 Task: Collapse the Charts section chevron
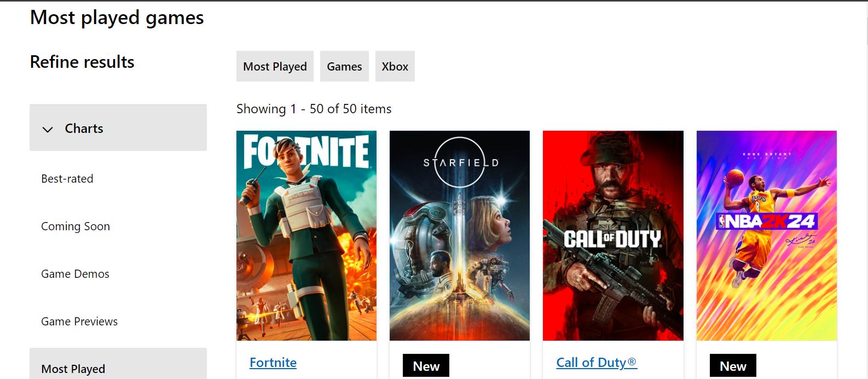click(x=48, y=129)
